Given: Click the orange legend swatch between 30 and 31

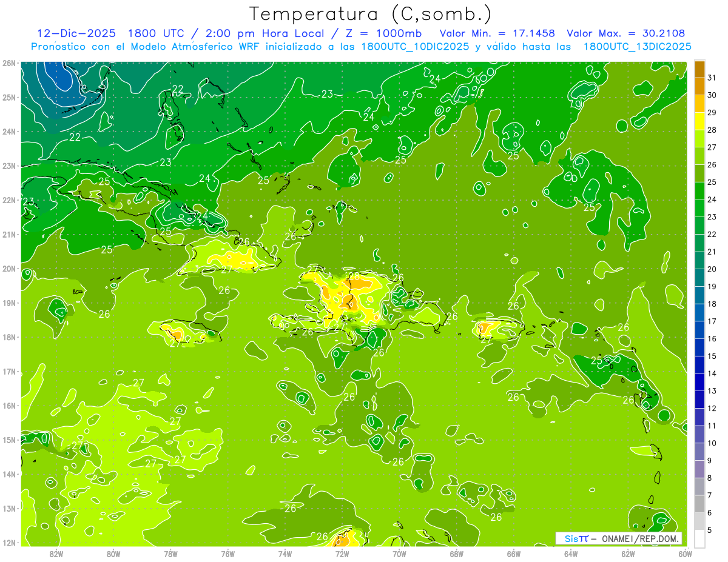Looking at the screenshot, I should [699, 87].
